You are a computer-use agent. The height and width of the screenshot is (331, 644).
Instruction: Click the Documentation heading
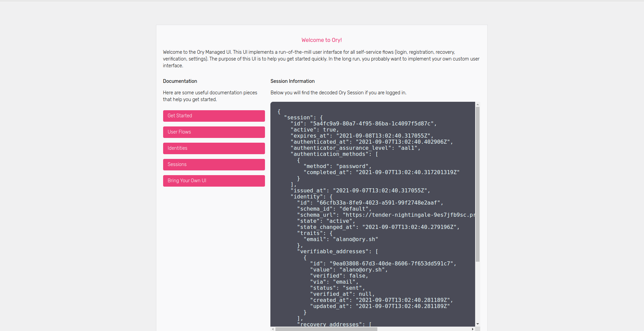point(180,81)
